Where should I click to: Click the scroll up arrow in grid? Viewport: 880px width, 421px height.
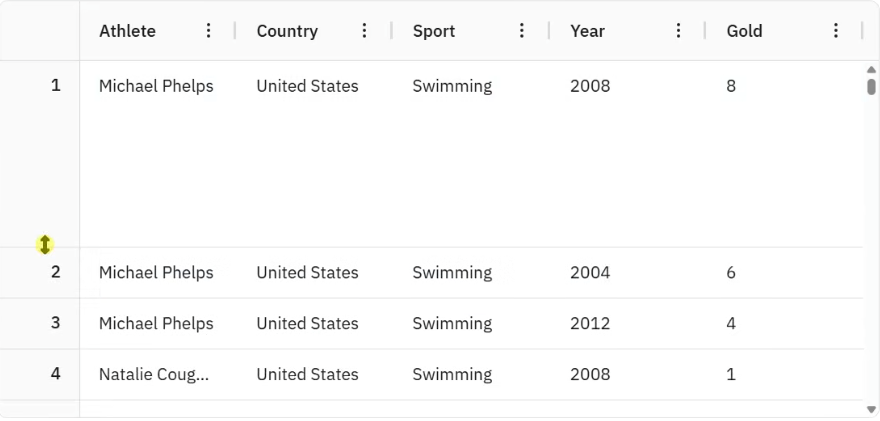(871, 69)
